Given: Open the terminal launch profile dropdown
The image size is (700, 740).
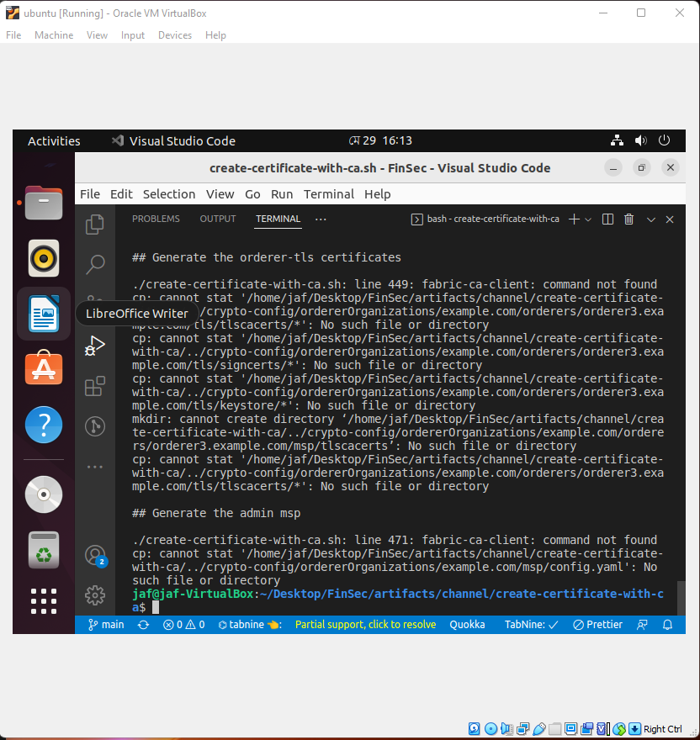Looking at the screenshot, I should pos(588,219).
